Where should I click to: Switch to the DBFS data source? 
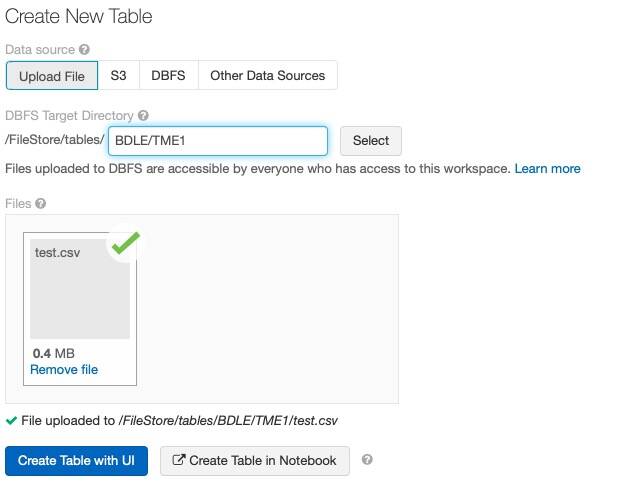168,76
